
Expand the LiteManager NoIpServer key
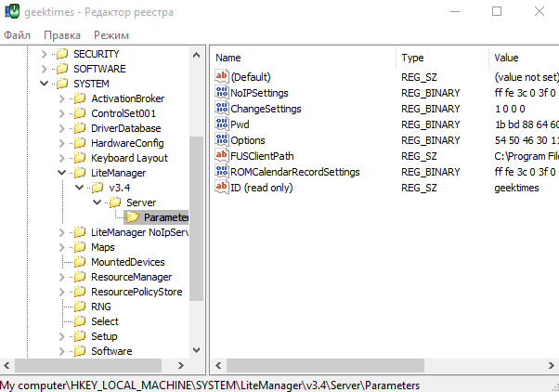tap(61, 232)
